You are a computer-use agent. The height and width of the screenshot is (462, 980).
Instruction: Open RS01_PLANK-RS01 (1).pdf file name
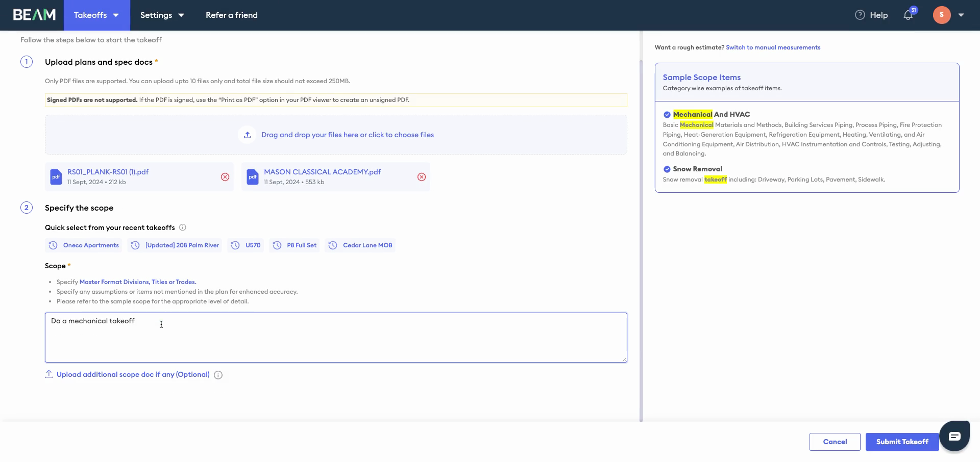(x=108, y=172)
